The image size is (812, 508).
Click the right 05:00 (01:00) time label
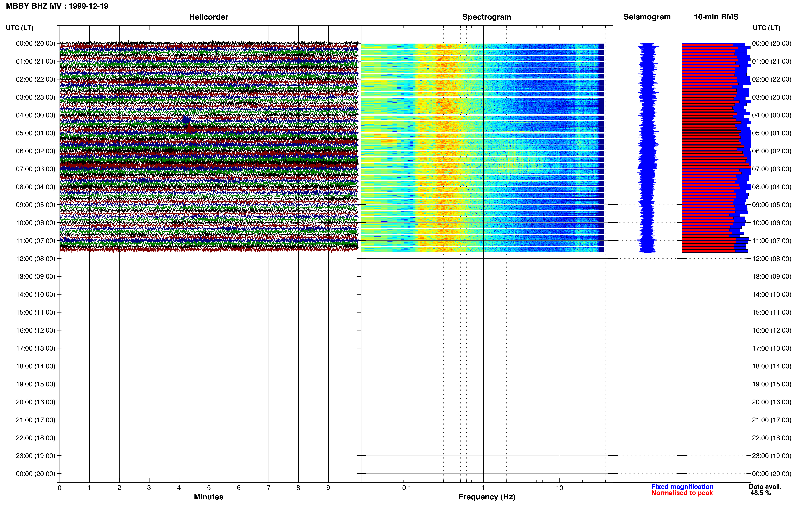[x=772, y=133]
